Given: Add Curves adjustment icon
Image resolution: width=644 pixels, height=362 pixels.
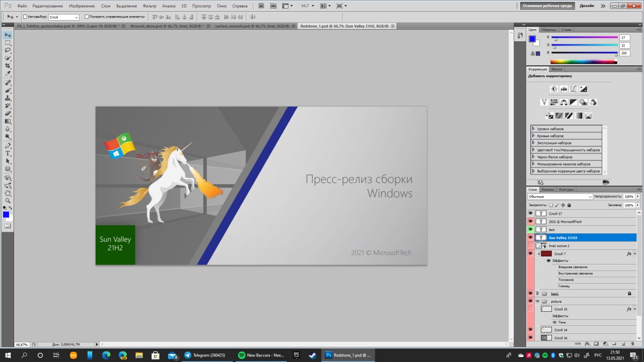Looking at the screenshot, I should tap(574, 89).
